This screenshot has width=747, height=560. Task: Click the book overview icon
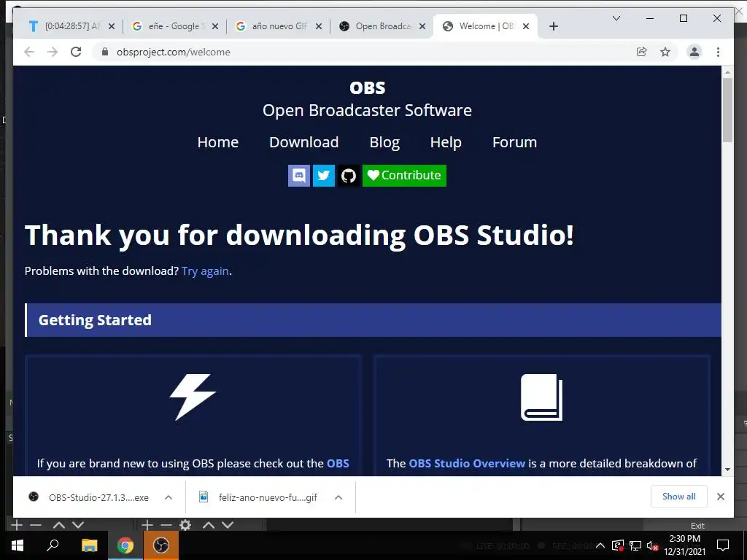[542, 397]
